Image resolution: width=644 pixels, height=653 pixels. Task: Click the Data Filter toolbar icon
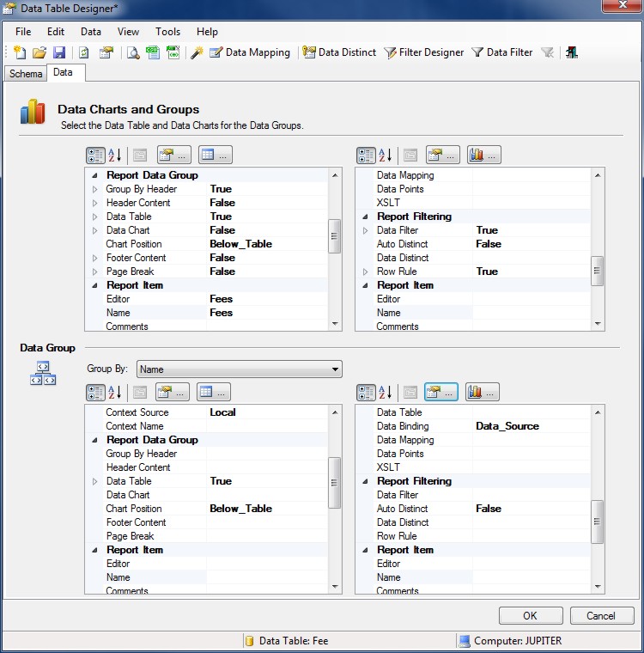coord(501,52)
